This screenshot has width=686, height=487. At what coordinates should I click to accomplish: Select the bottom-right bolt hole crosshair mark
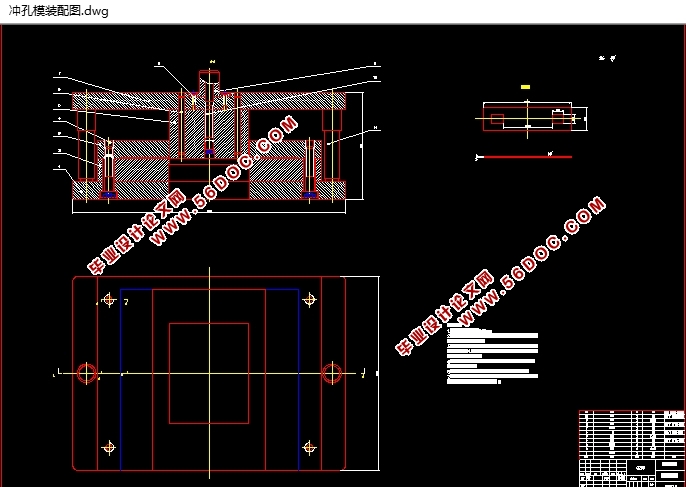(x=309, y=447)
